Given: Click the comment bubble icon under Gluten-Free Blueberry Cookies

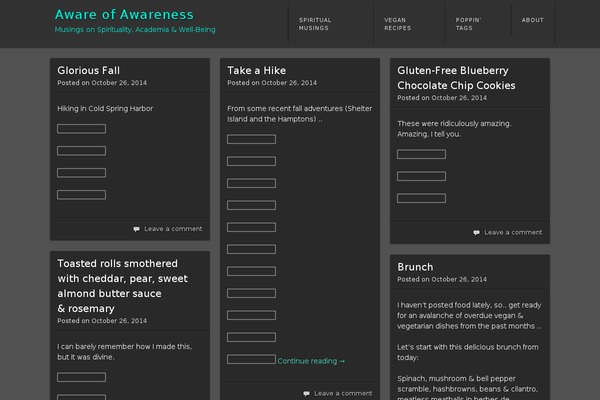Looking at the screenshot, I should point(476,233).
